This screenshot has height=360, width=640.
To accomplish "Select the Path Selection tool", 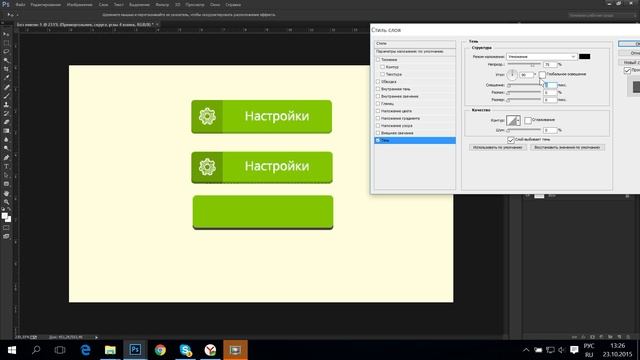I will 6,175.
